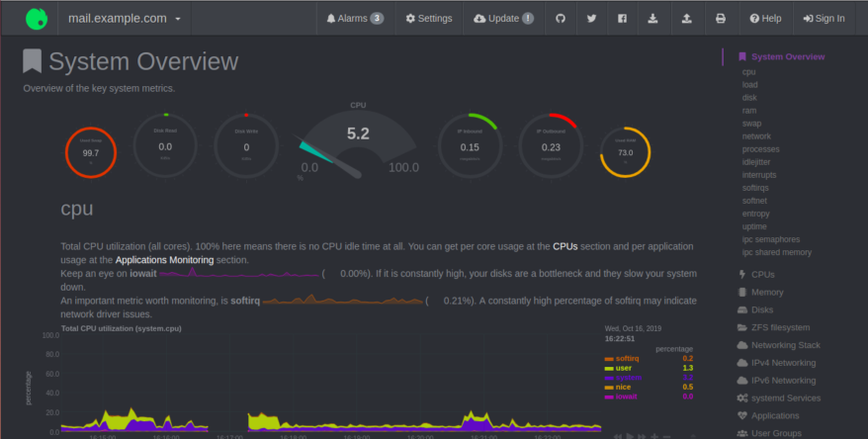Jump to interrupts in the sidebar list
The height and width of the screenshot is (439, 868).
759,175
